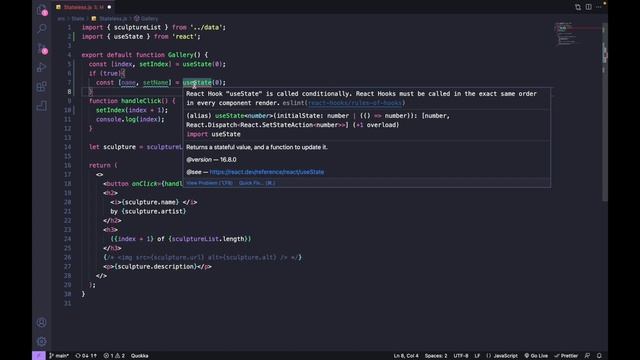This screenshot has width=640, height=360.
Task: Split the editor to the right
Action: [589, 7]
